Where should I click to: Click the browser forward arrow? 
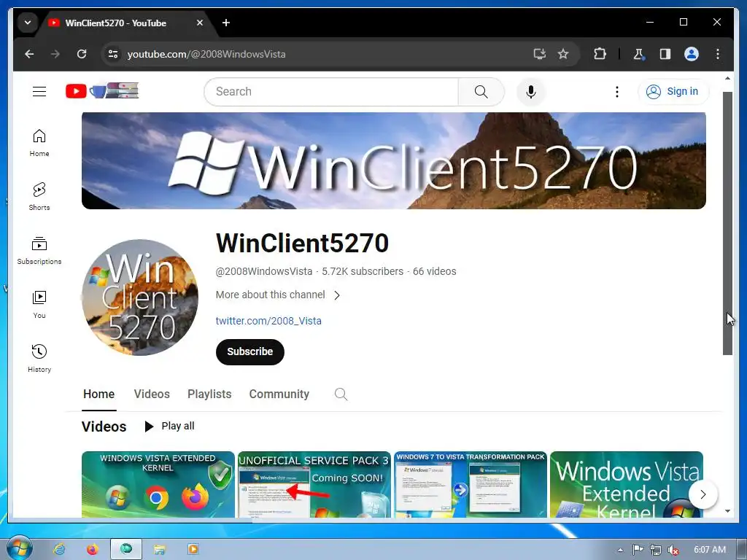pos(55,54)
